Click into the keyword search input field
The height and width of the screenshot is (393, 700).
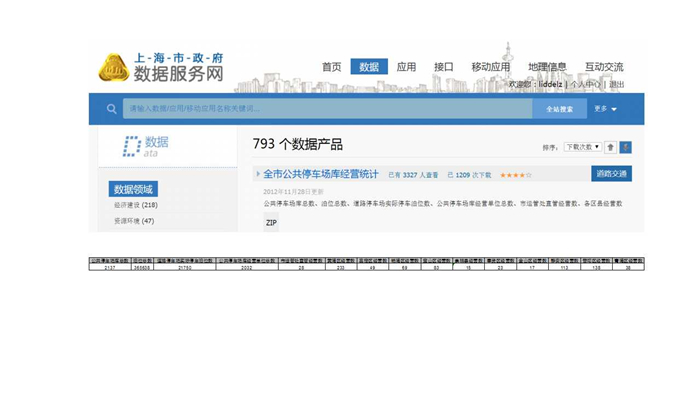click(328, 109)
